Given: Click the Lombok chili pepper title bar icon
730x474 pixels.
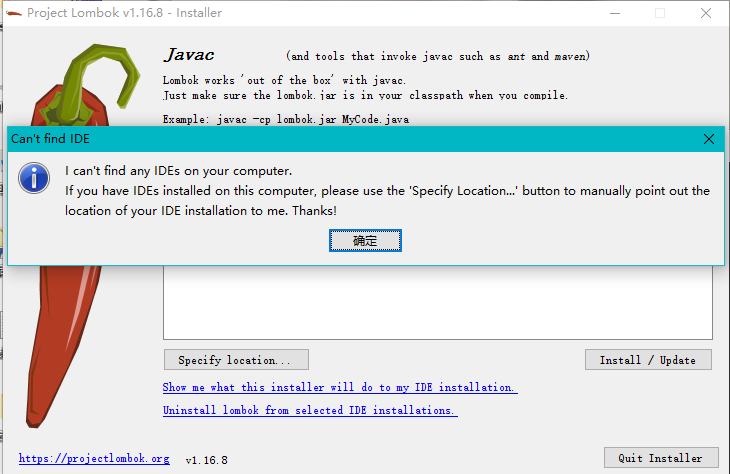Looking at the screenshot, I should tap(14, 13).
